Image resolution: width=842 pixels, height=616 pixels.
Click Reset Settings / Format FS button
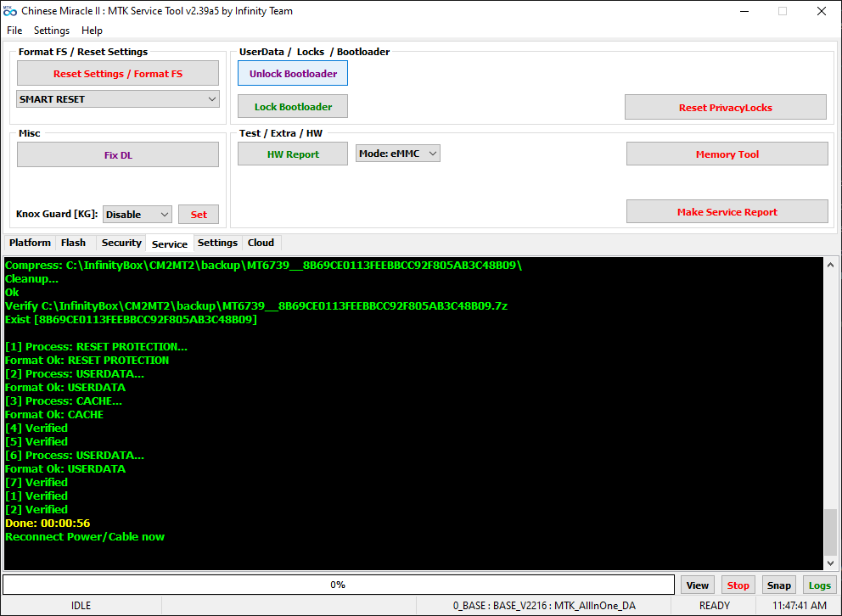pos(118,74)
